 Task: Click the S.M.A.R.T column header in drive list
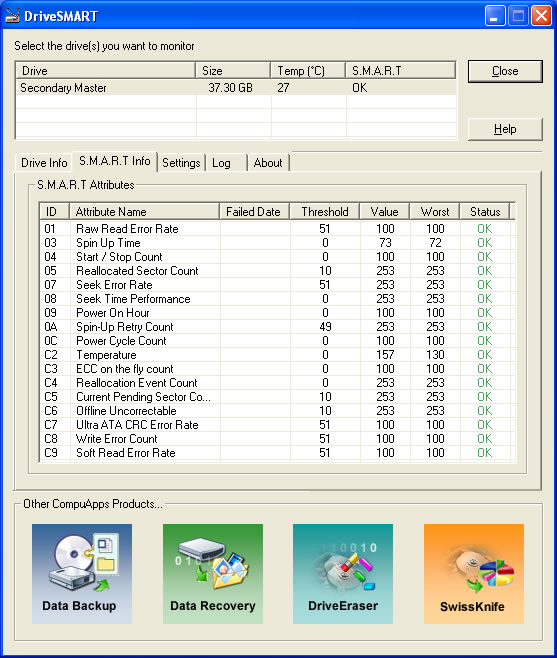click(x=400, y=70)
